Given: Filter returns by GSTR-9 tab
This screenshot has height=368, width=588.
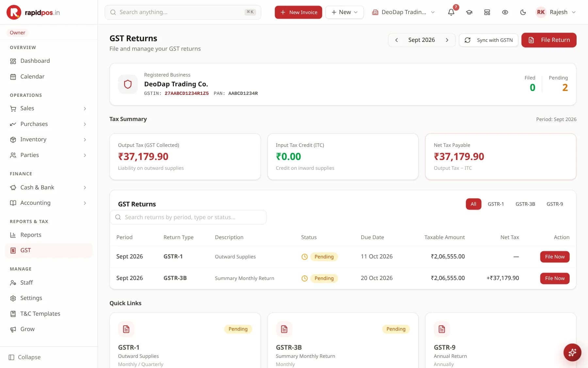Looking at the screenshot, I should [555, 204].
